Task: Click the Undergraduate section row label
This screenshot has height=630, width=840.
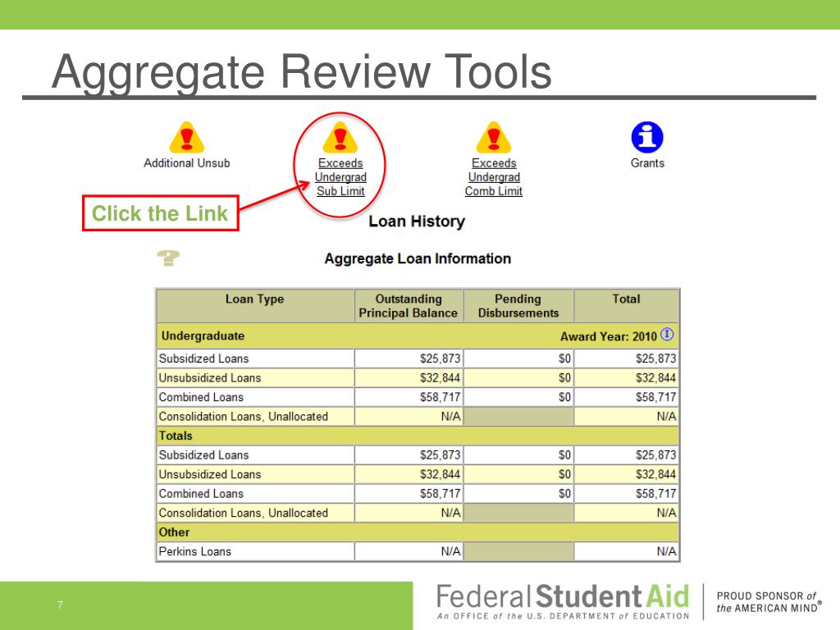Action: coord(203,336)
